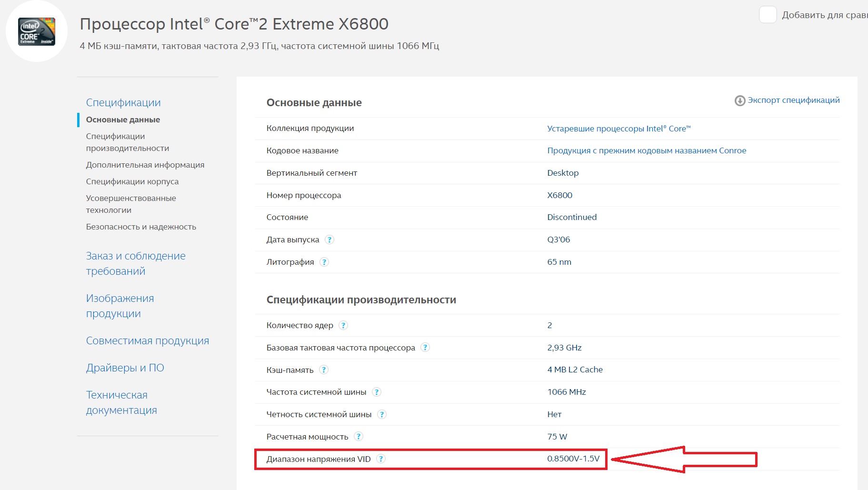Click the 2,93 GHz base frequency value
The image size is (868, 490).
[564, 348]
